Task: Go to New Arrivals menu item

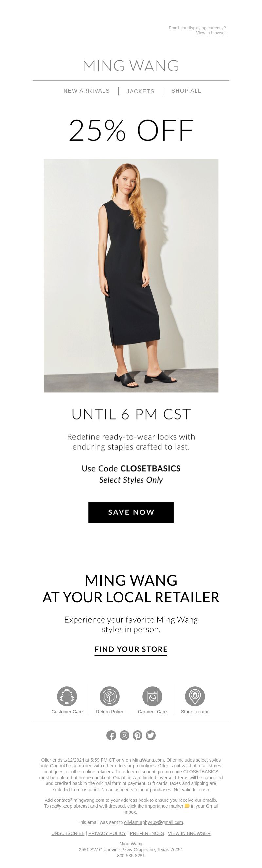Action: pyautogui.click(x=86, y=91)
